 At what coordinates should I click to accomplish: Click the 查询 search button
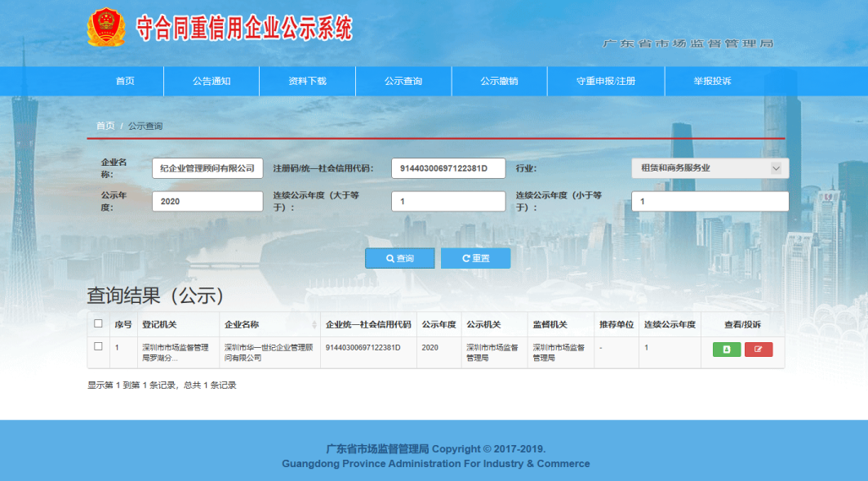[x=399, y=258]
